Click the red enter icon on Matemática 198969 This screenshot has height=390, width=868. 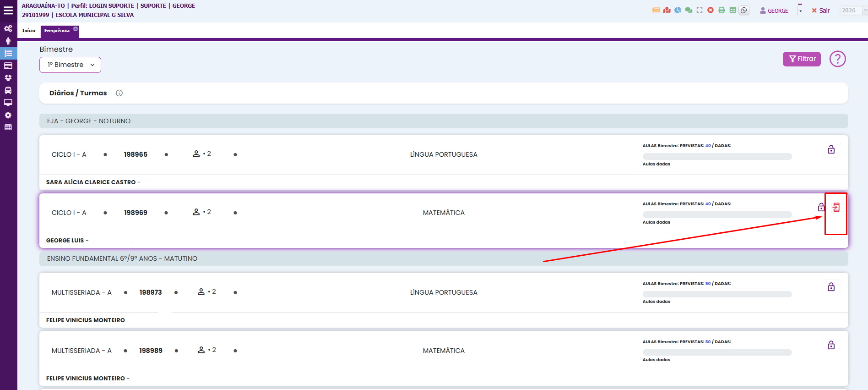coord(836,208)
